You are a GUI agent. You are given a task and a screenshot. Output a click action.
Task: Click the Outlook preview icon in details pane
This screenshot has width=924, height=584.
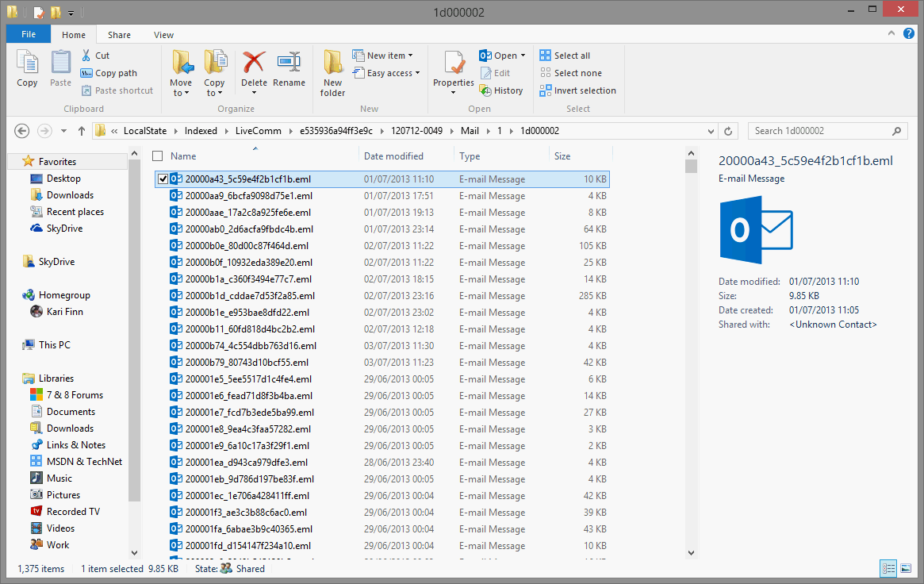coord(756,230)
